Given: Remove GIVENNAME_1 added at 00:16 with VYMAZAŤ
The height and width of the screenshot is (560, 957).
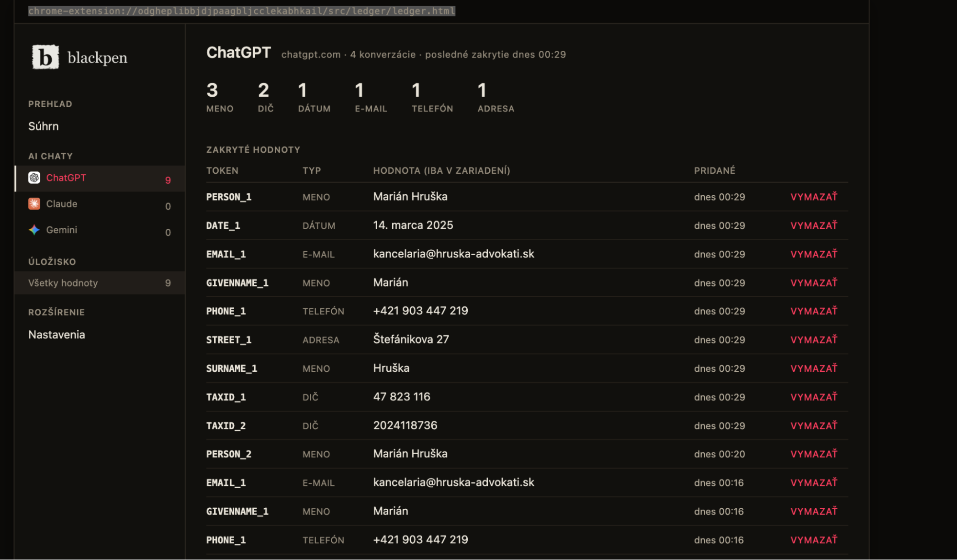Looking at the screenshot, I should click(x=814, y=511).
